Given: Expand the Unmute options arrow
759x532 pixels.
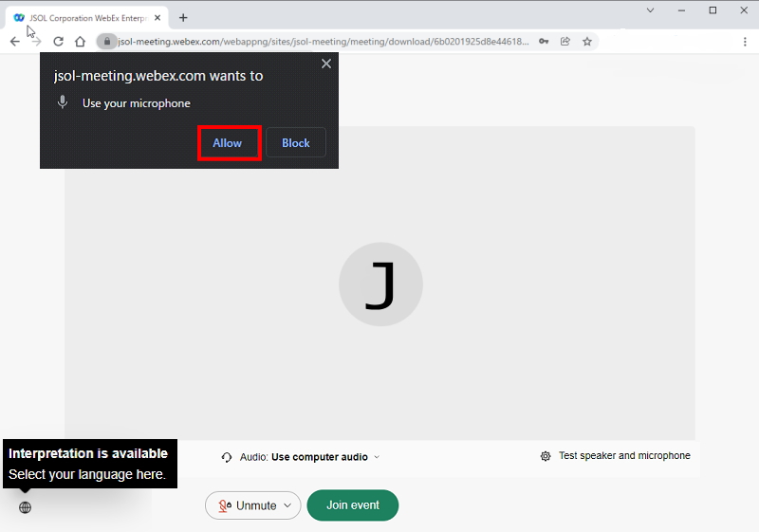Looking at the screenshot, I should coord(287,505).
